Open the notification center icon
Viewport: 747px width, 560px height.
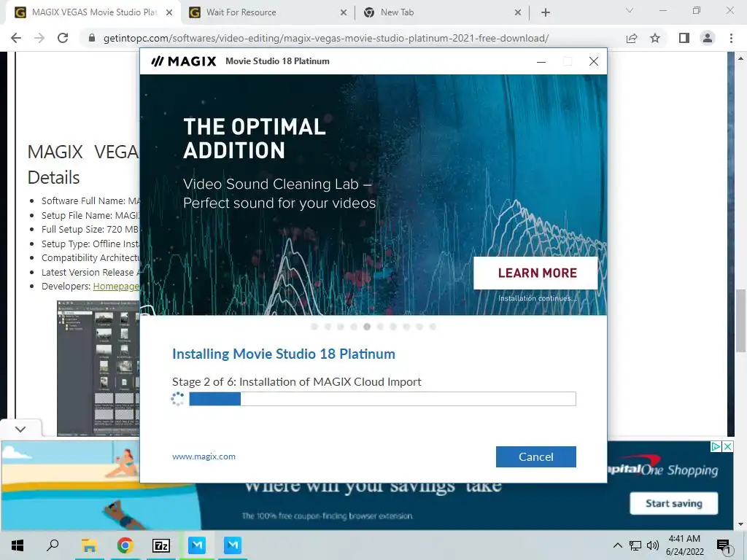point(723,545)
